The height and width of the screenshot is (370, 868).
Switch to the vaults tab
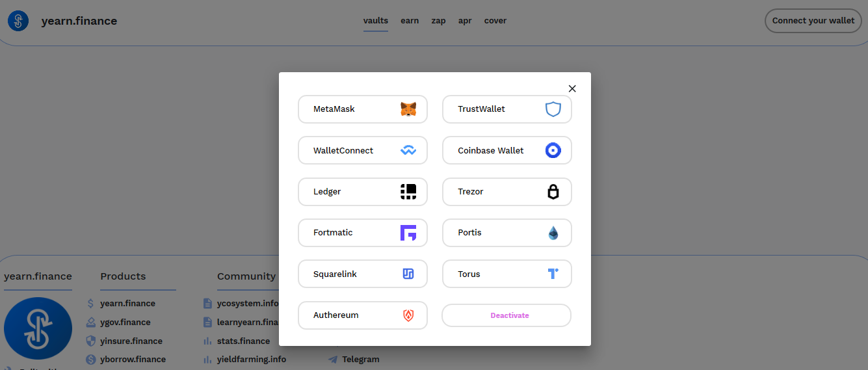point(375,21)
